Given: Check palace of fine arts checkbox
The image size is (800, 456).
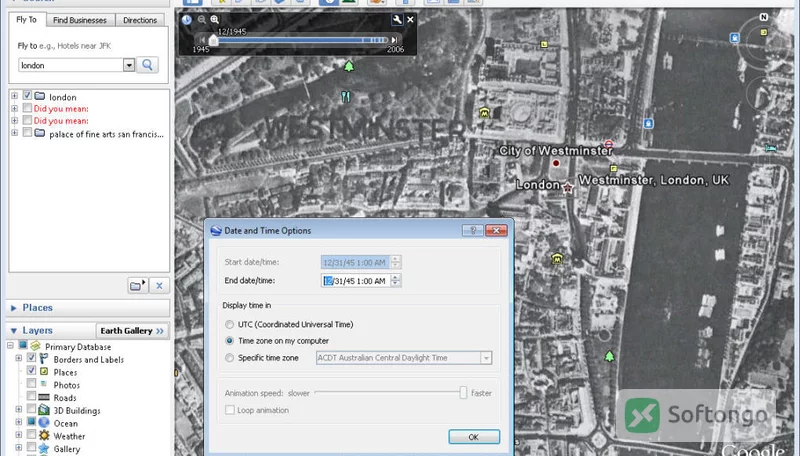Looking at the screenshot, I should tap(27, 133).
